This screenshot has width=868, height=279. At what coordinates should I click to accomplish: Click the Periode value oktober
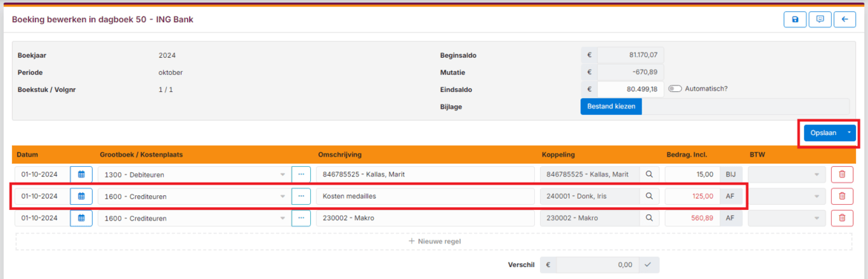click(171, 72)
